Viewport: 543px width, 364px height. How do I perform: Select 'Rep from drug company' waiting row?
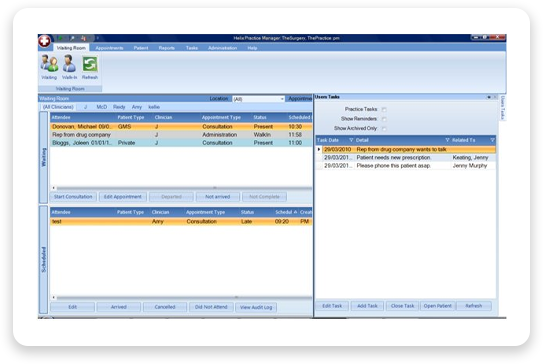pyautogui.click(x=181, y=135)
